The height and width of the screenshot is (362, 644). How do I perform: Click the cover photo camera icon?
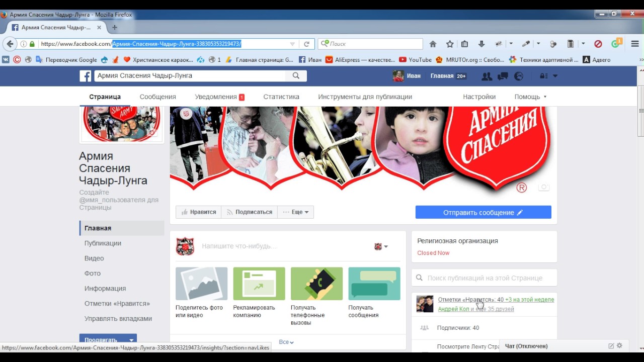pos(543,187)
